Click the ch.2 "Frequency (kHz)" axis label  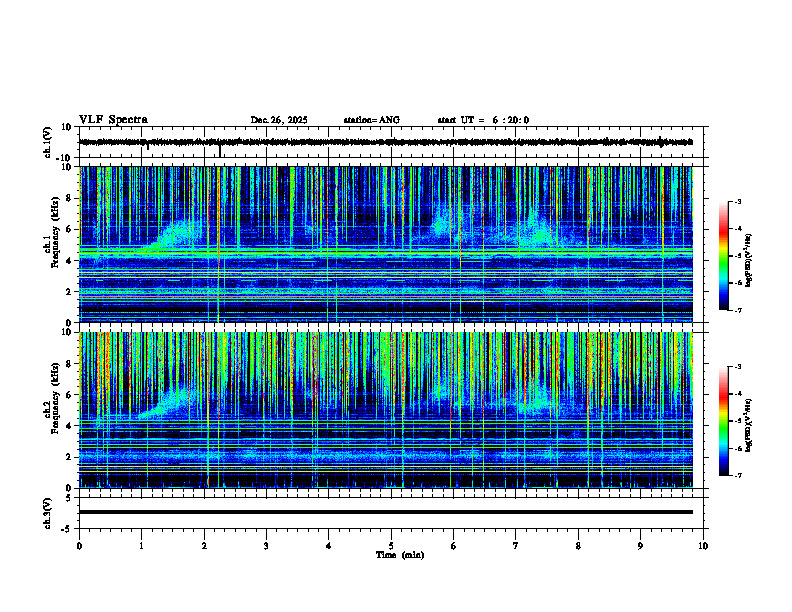[55, 397]
